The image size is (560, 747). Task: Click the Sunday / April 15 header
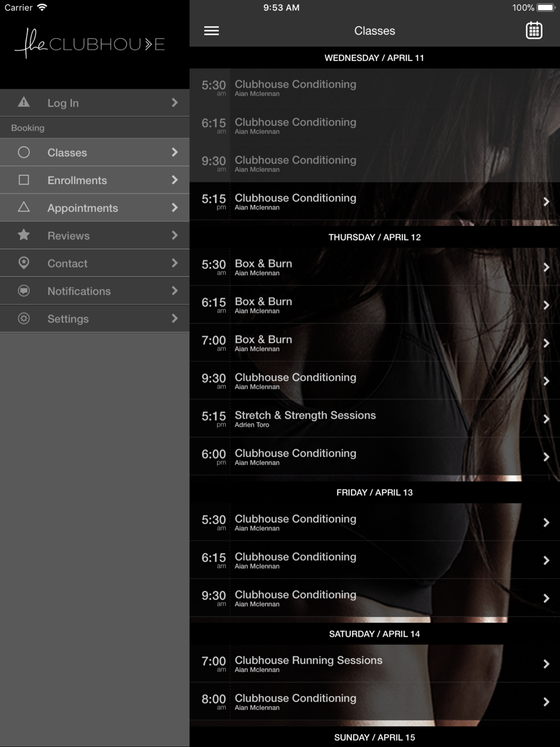point(375,737)
